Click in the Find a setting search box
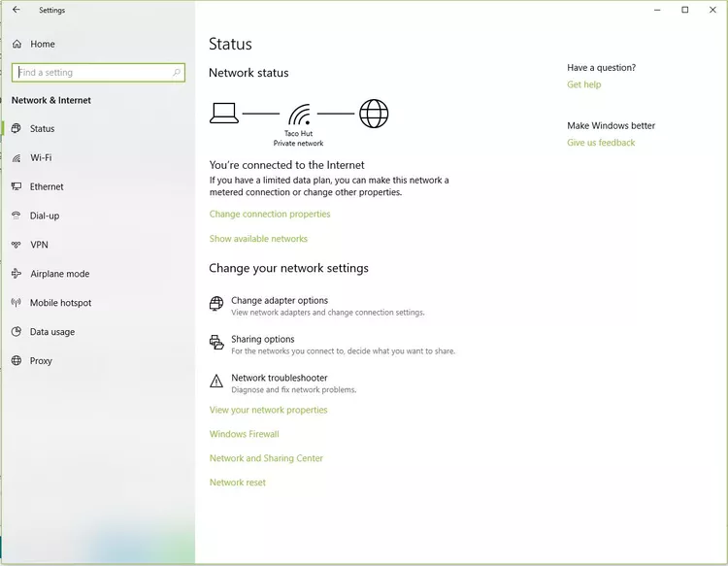Screen dimensions: 728x566 click(92, 73)
